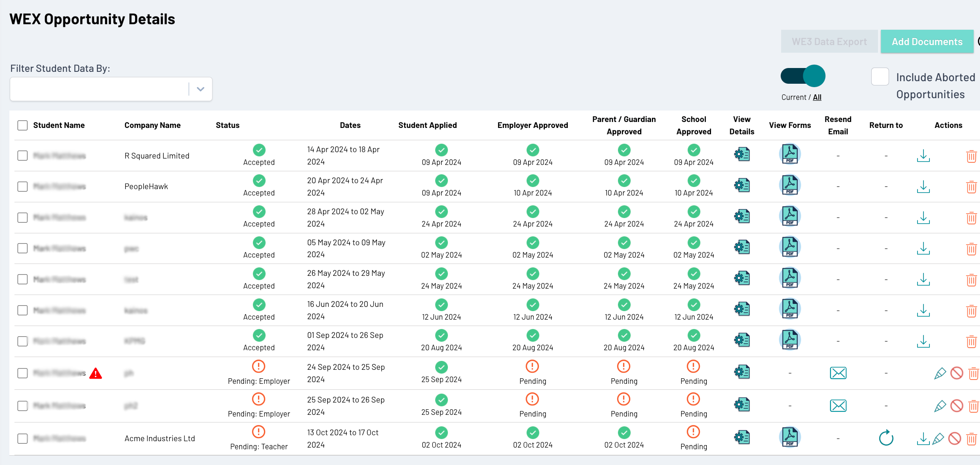
Task: Download documents for R Squared Limited row
Action: point(923,156)
